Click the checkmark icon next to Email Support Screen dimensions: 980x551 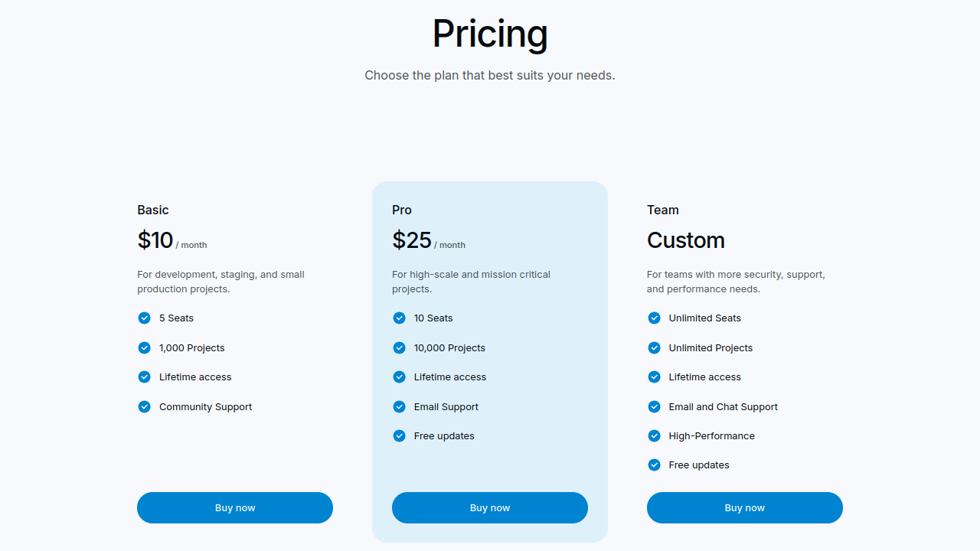tap(399, 406)
